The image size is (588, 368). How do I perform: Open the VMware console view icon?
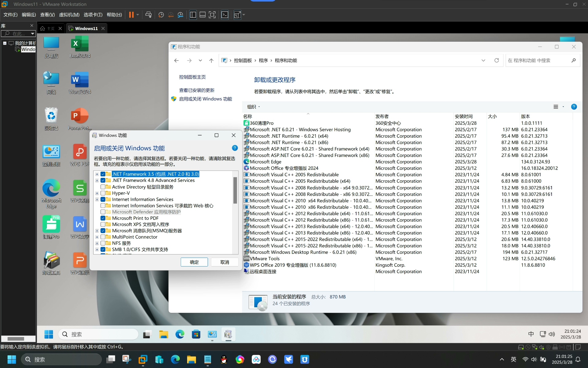(225, 15)
